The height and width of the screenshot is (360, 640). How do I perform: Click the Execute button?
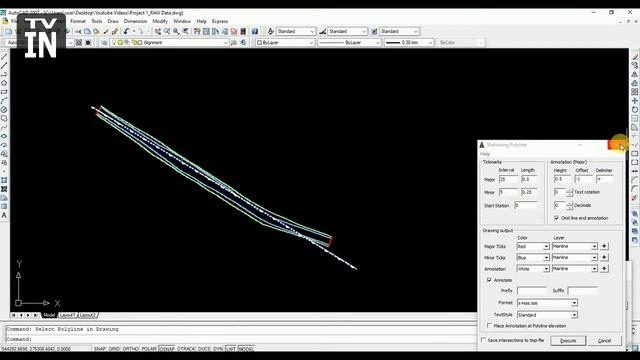pos(568,340)
